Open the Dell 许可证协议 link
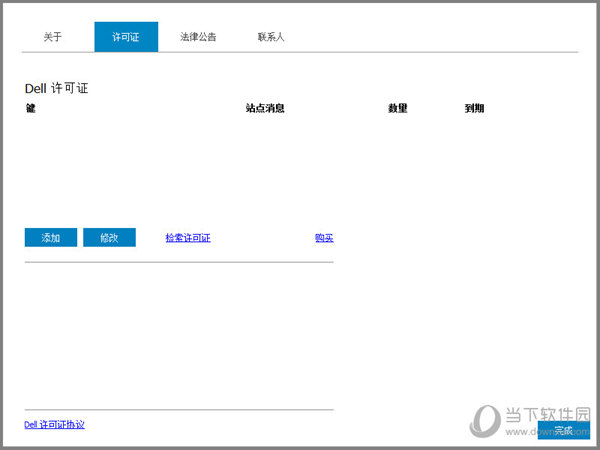Screen dimensions: 600x450 tap(54, 424)
